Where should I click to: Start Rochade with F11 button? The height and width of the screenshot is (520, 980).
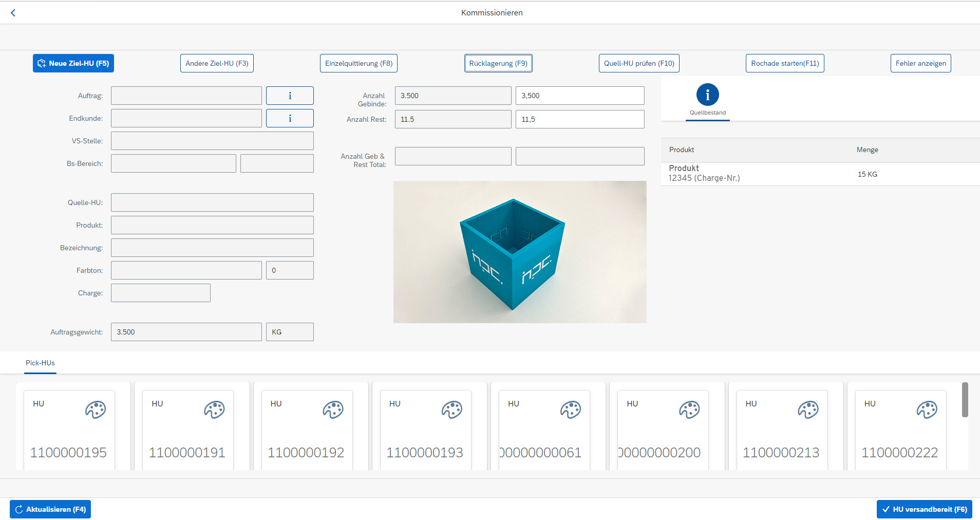(x=785, y=63)
